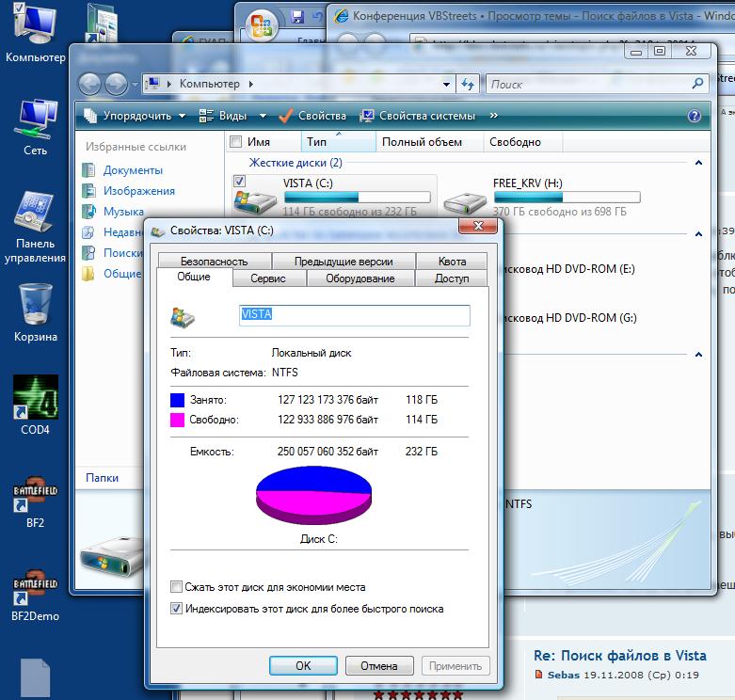Toggle Индексировать этот диск checkbox
The image size is (735, 700).
(176, 609)
